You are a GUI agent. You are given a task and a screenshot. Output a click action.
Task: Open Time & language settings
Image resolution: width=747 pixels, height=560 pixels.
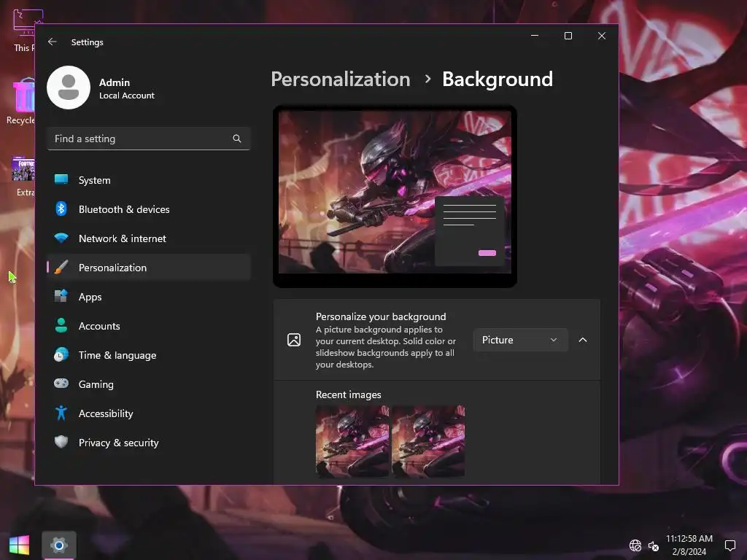pos(149,355)
